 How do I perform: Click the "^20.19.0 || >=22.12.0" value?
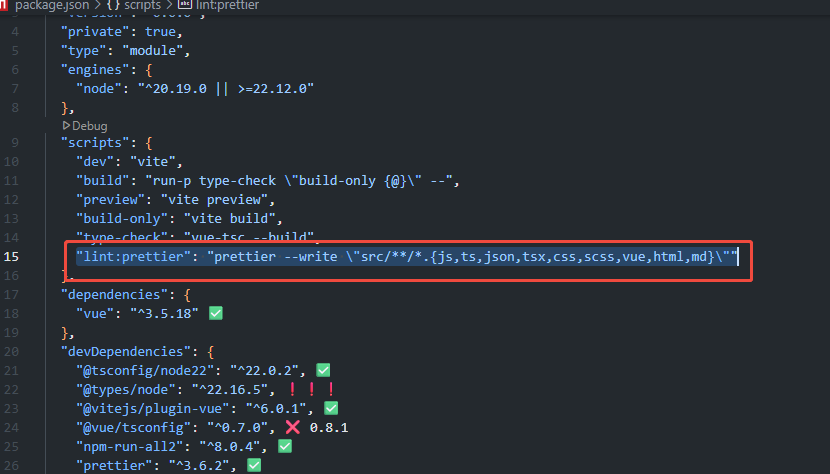pyautogui.click(x=226, y=88)
